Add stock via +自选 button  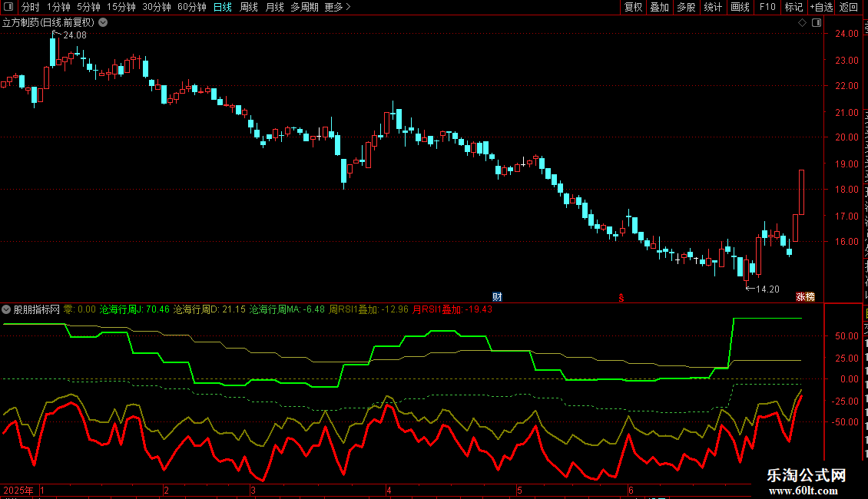pyautogui.click(x=821, y=7)
